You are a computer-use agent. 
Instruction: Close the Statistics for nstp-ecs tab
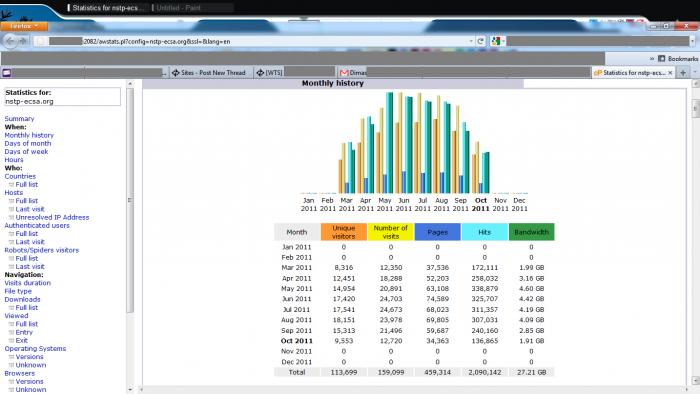(x=670, y=73)
